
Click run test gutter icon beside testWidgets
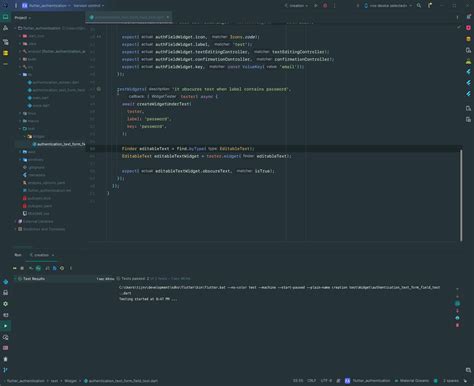[x=99, y=89]
